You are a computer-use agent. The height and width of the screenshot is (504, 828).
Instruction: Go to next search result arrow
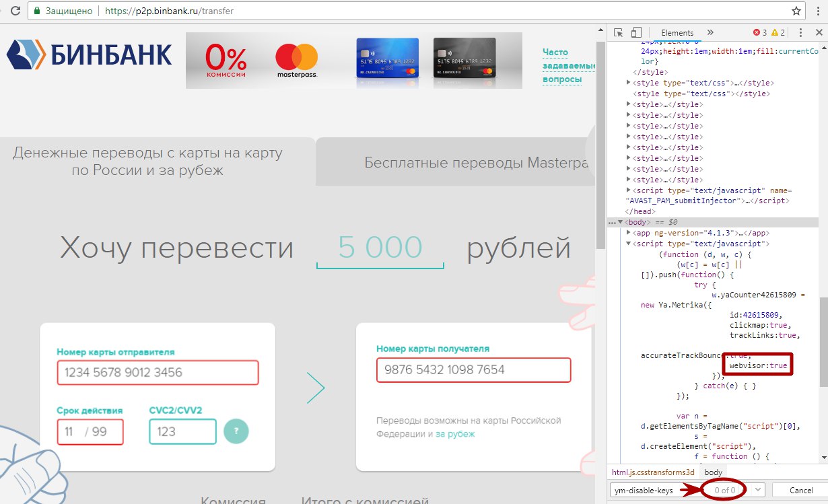tap(759, 490)
